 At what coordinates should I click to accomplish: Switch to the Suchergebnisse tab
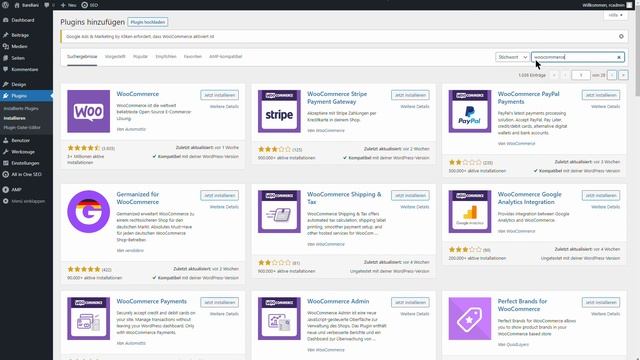click(x=82, y=57)
